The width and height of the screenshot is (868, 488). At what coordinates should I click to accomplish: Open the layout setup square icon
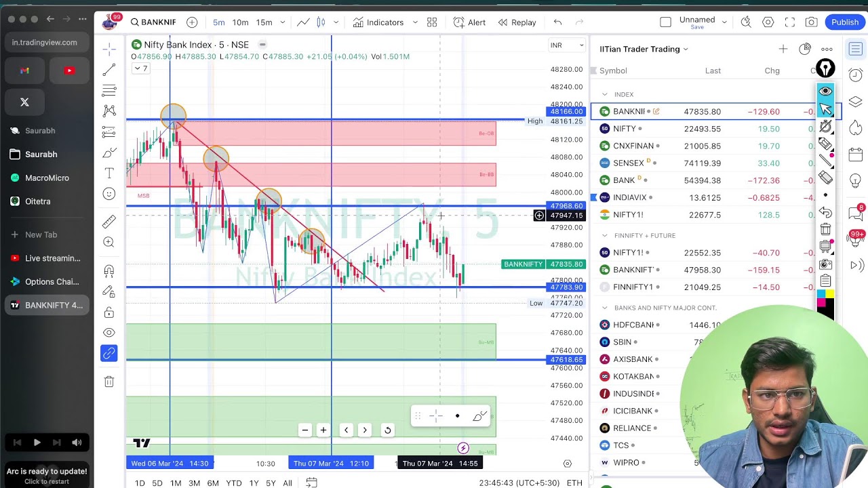pyautogui.click(x=665, y=22)
